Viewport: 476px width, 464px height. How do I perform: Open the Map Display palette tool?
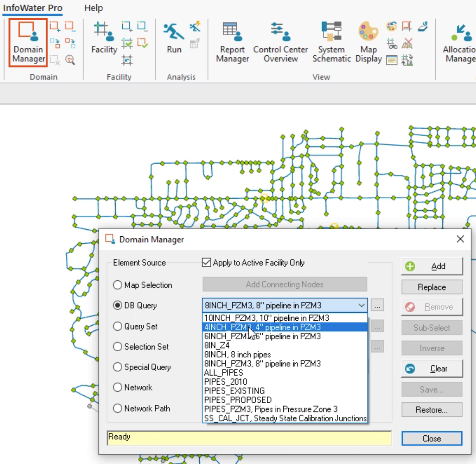(368, 43)
